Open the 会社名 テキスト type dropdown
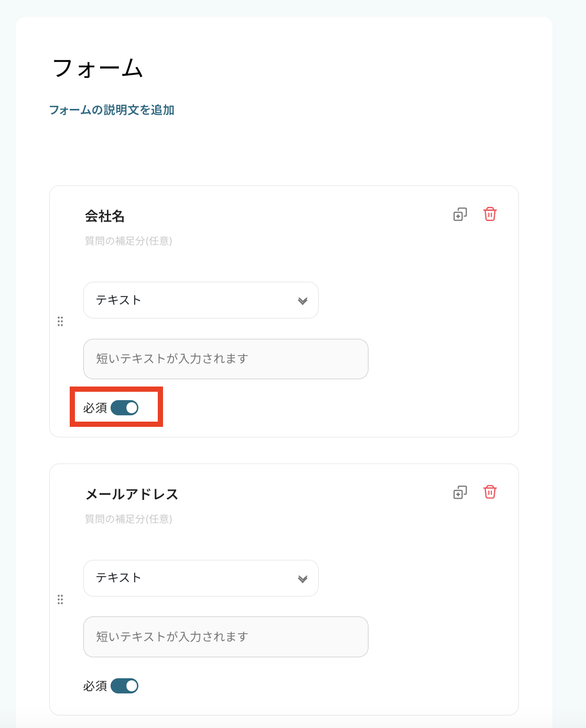The image size is (586, 728). (201, 300)
